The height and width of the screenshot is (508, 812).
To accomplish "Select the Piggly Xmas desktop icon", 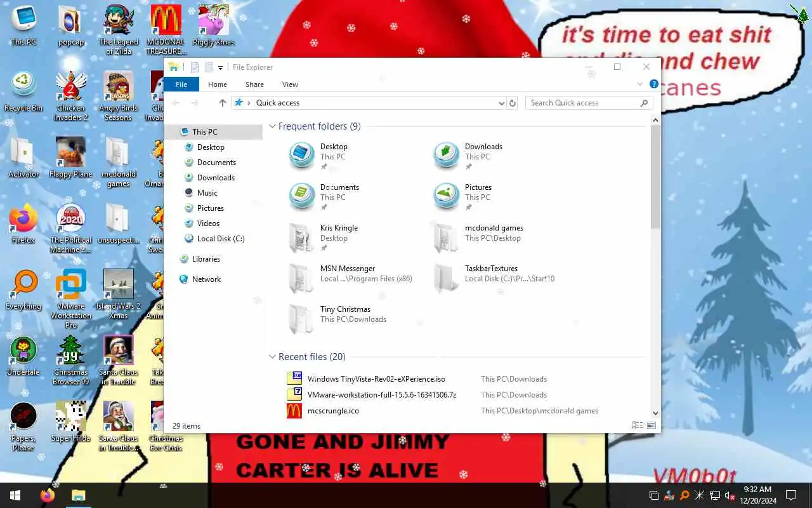I will [x=213, y=26].
